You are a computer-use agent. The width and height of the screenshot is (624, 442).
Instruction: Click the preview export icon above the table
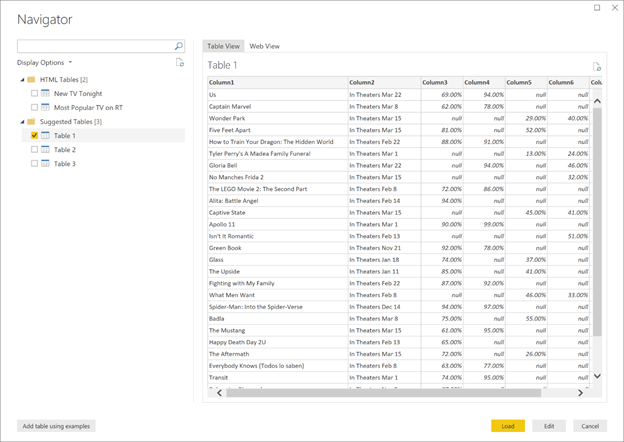pos(597,66)
